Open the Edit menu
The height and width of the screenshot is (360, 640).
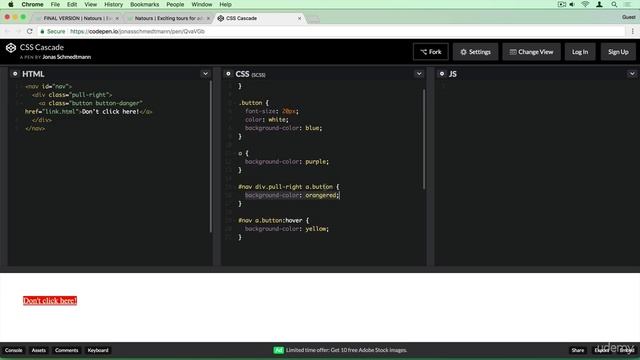tap(72, 4)
